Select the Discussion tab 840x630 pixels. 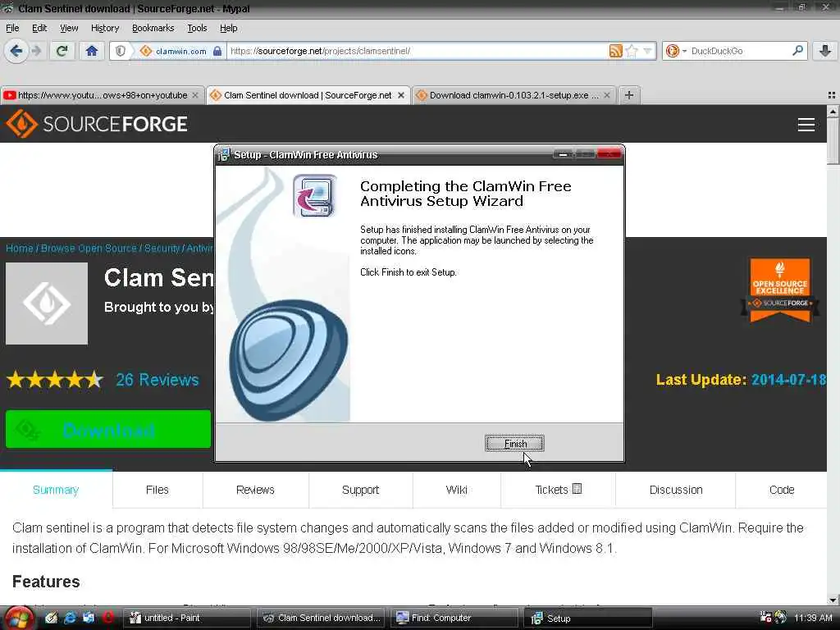676,490
